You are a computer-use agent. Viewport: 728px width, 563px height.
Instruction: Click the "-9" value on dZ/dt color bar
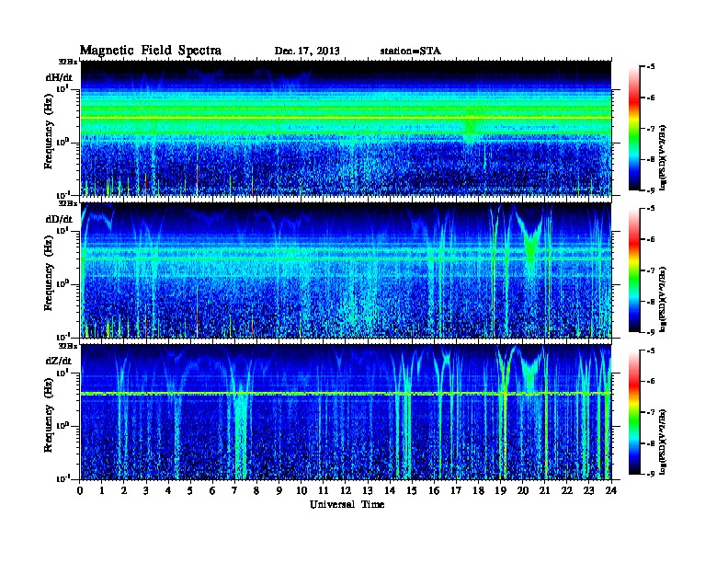650,474
